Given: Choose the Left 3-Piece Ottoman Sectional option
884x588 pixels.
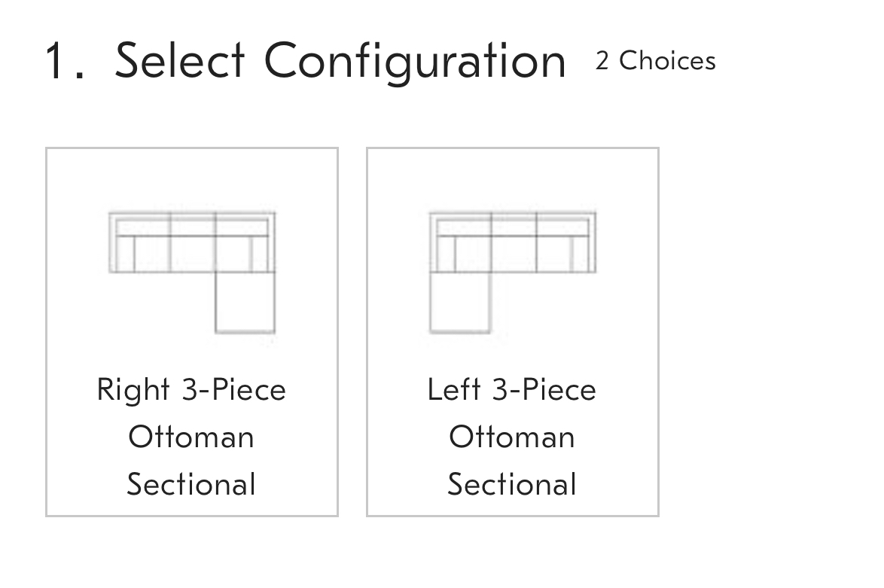Looking at the screenshot, I should coord(513,332).
